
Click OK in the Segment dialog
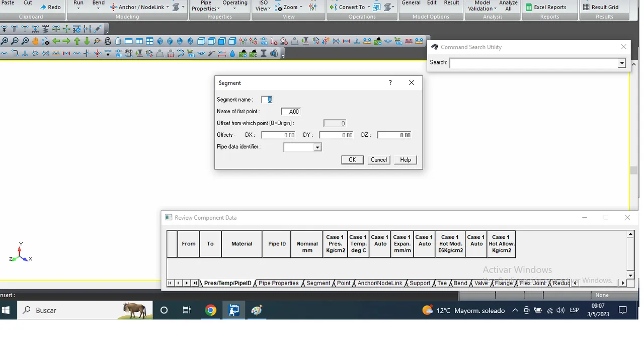point(352,160)
